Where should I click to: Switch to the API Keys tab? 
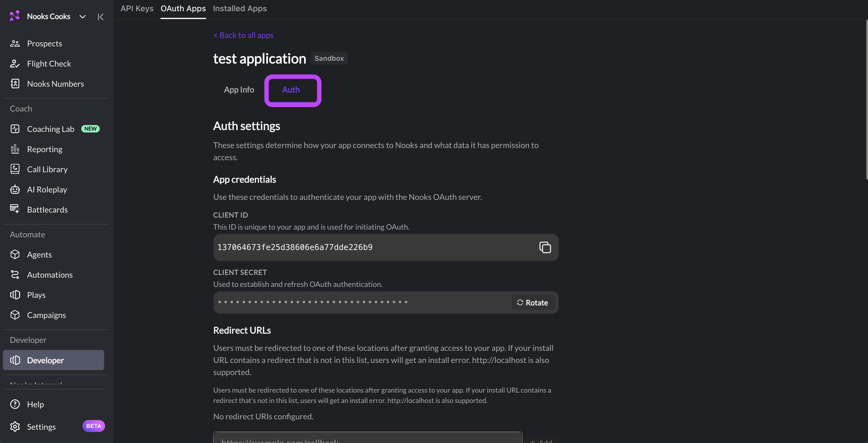pyautogui.click(x=137, y=8)
